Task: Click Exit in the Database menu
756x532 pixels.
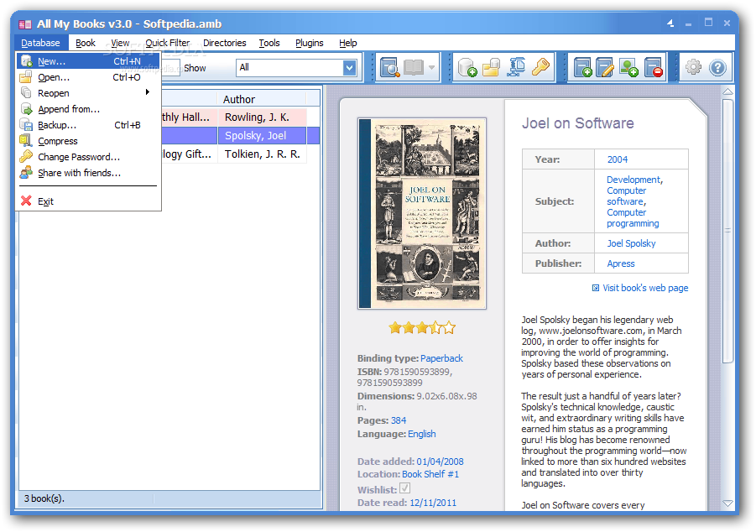Action: [x=88, y=201]
